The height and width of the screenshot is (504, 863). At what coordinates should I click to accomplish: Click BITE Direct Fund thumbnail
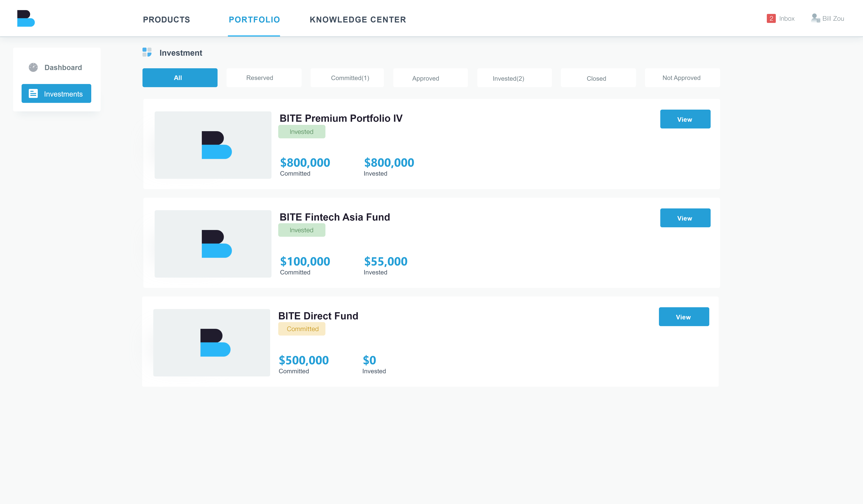(x=212, y=343)
